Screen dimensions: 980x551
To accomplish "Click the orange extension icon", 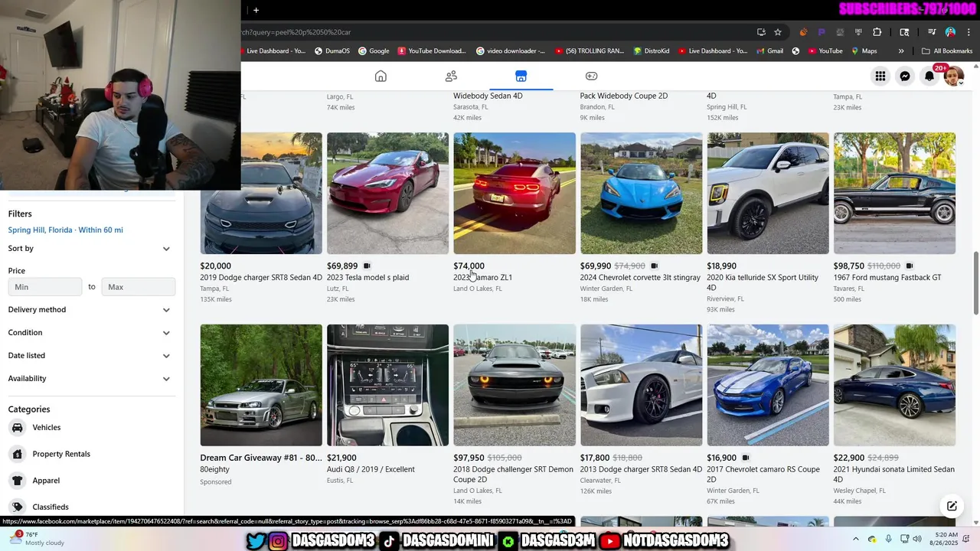I will (x=803, y=32).
